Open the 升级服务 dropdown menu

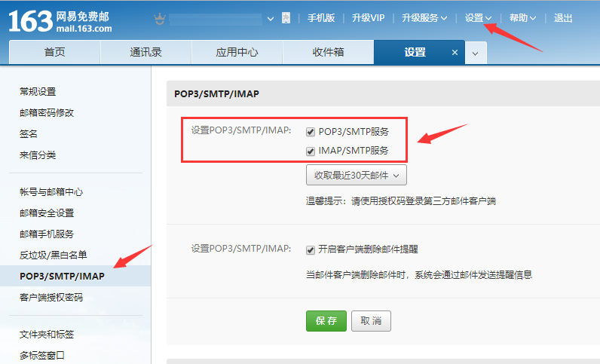424,18
